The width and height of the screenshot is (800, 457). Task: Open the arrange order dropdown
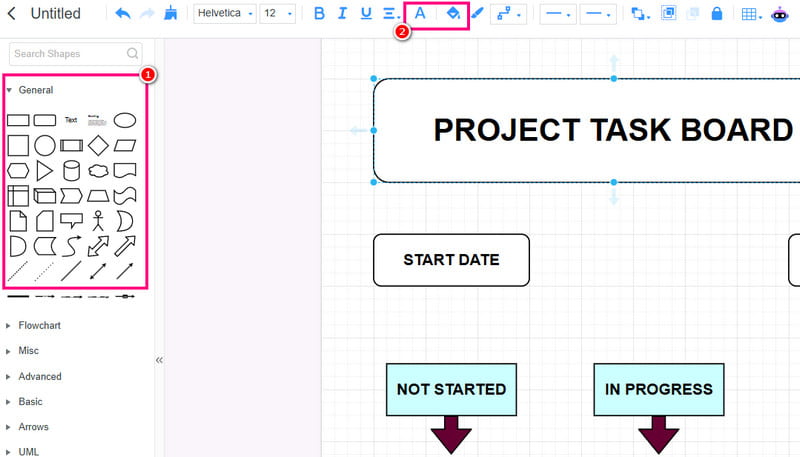point(640,14)
